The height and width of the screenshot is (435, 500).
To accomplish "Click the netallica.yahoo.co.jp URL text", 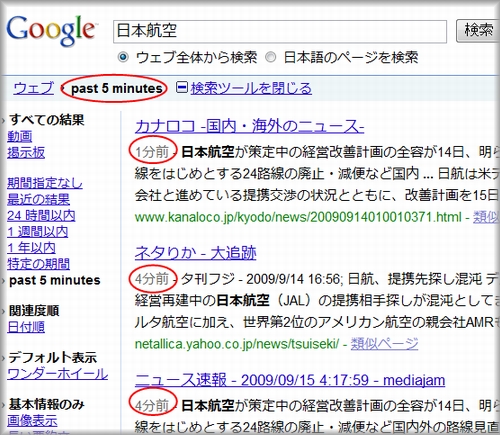I will tap(237, 344).
